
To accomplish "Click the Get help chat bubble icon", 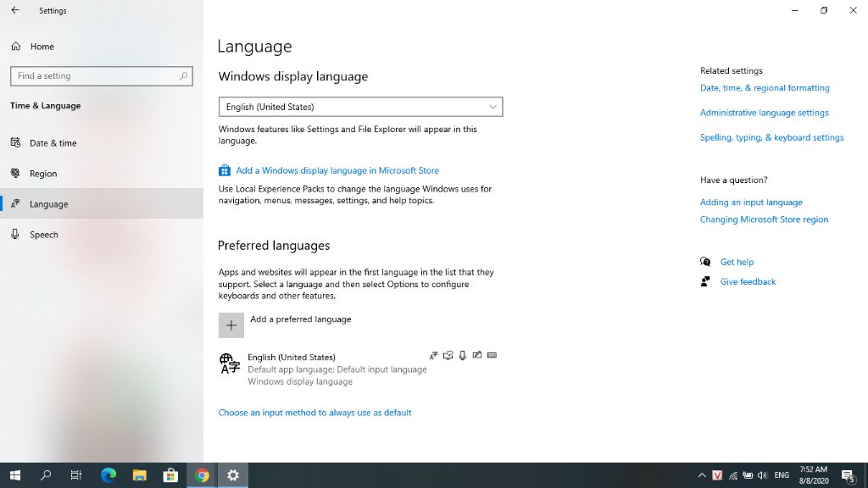I will [705, 261].
